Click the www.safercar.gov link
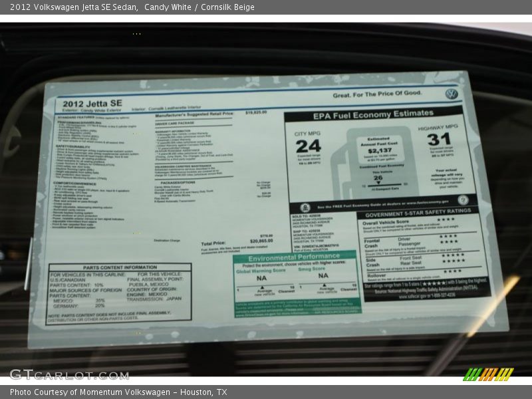 click(x=410, y=295)
